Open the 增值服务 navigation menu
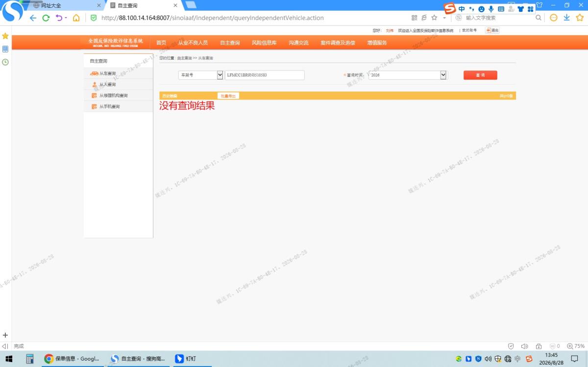This screenshot has height=367, width=588. click(377, 43)
